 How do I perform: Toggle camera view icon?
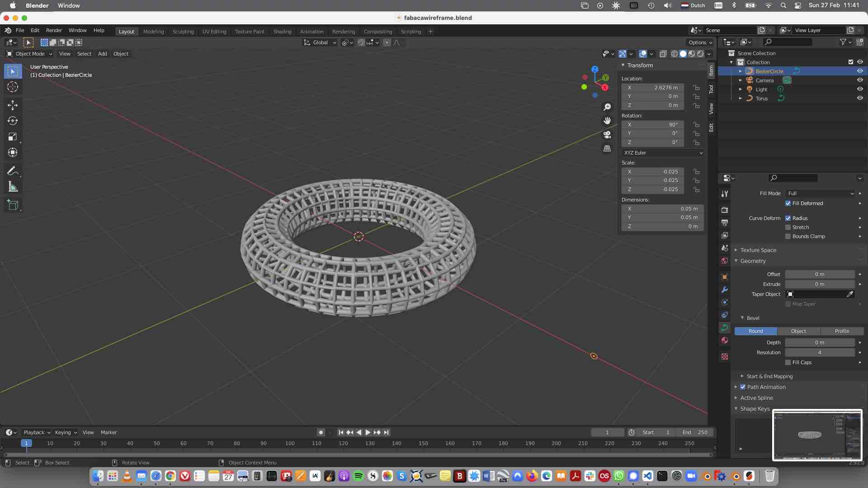[x=607, y=135]
